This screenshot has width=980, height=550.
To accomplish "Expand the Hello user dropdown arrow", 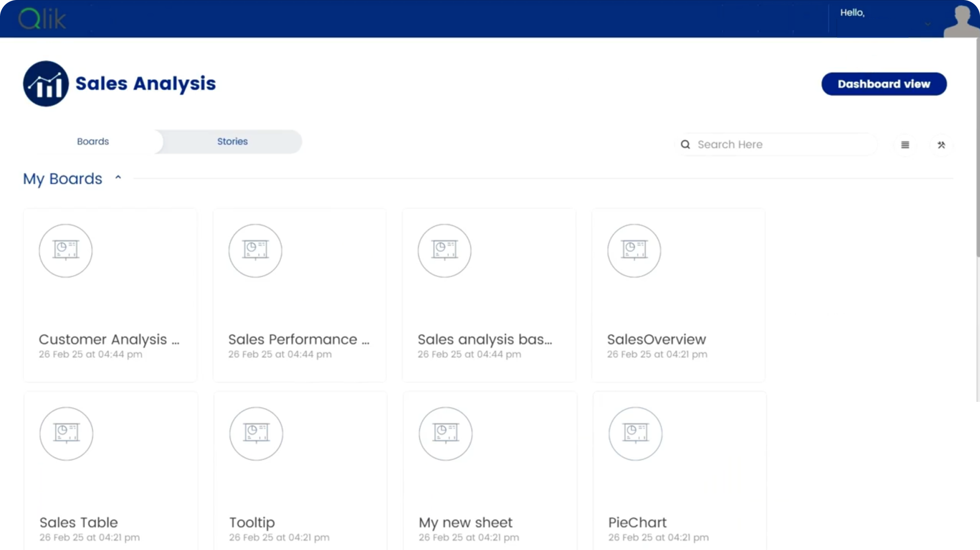I will point(928,24).
